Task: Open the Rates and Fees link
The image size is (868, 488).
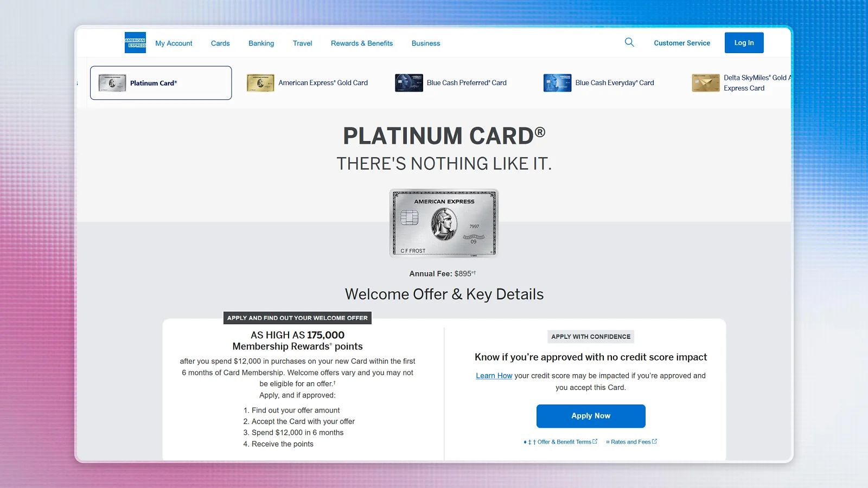Action: 631,442
